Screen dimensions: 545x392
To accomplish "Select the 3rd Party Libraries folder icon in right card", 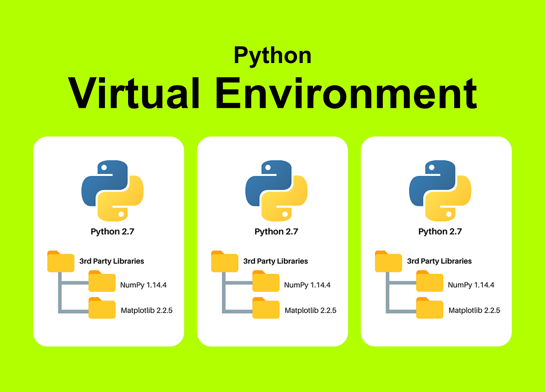I will 388,261.
